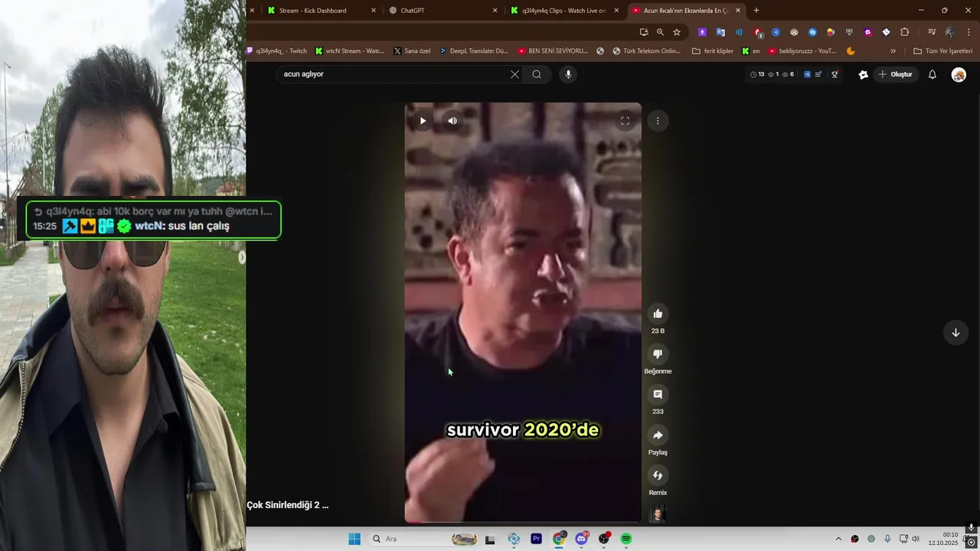Open the YouTube Playables star icon
980x551 pixels.
[863, 74]
